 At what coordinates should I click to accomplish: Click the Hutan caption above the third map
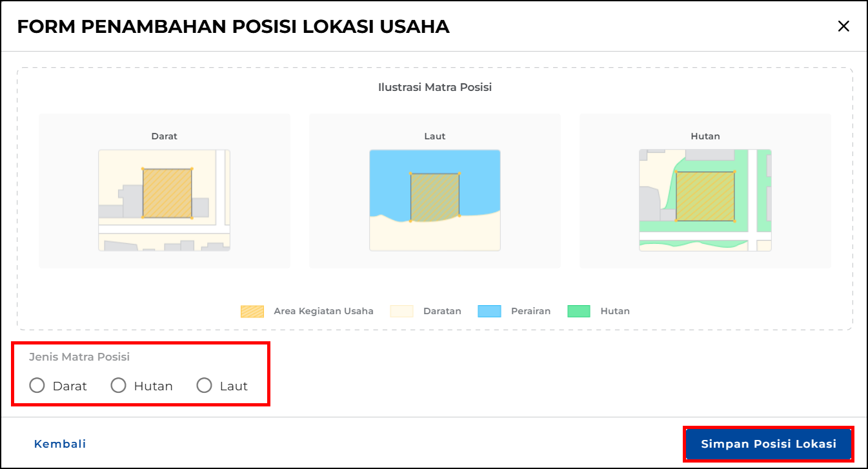click(x=705, y=136)
